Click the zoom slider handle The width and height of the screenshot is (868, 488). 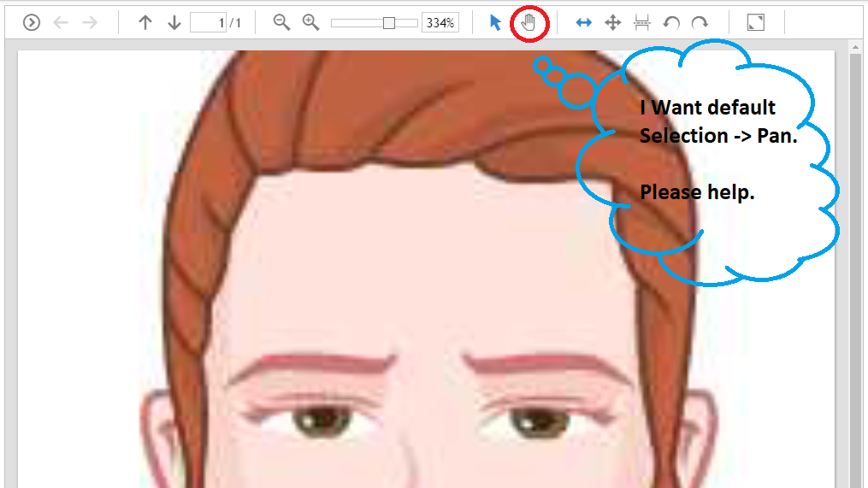tap(389, 23)
